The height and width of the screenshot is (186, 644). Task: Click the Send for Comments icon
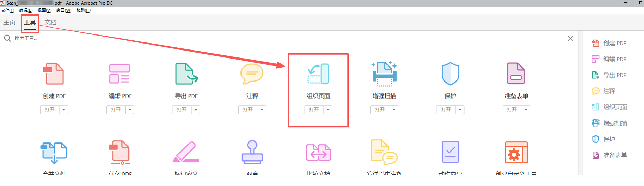coord(384,153)
